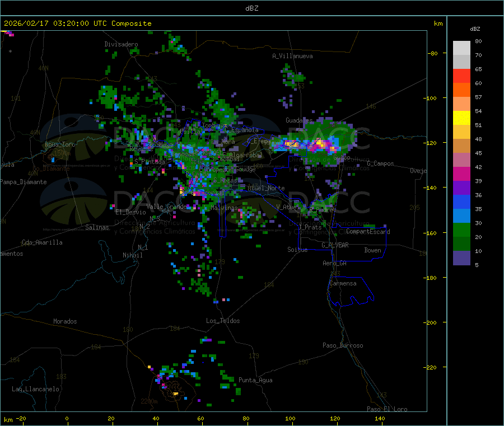Select the Valle_Grande label

166,207
